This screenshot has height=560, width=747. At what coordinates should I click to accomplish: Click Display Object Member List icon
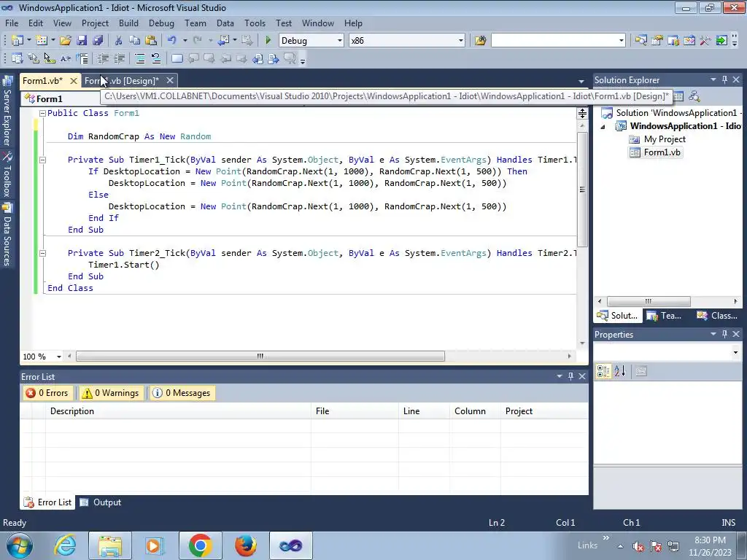tap(18, 58)
